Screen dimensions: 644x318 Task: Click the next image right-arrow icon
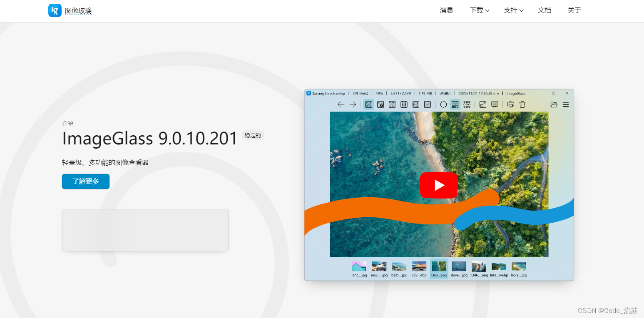tap(353, 104)
